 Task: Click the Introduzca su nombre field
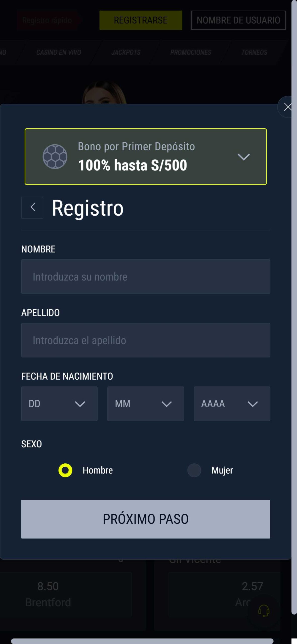146,276
